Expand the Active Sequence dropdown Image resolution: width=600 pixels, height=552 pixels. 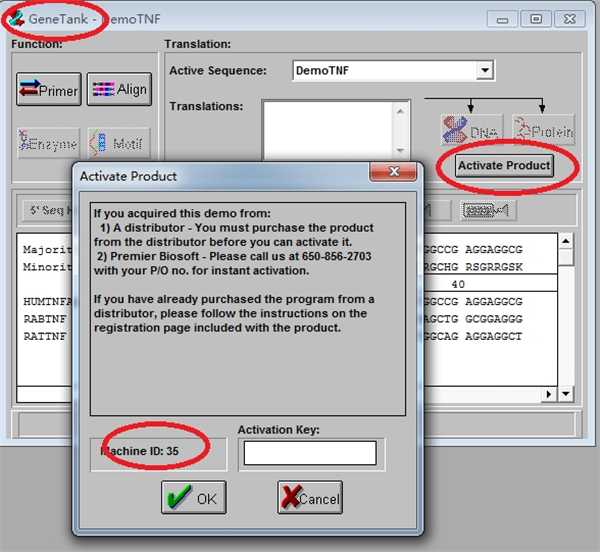click(485, 71)
